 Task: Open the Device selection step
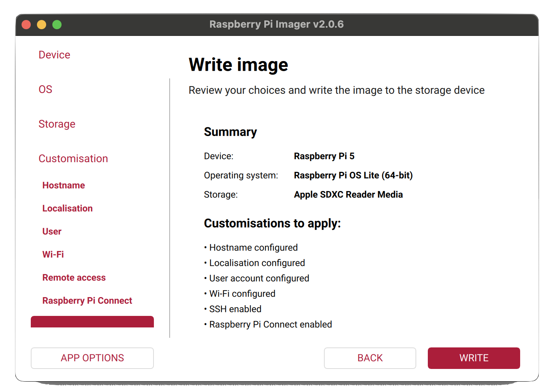point(54,55)
